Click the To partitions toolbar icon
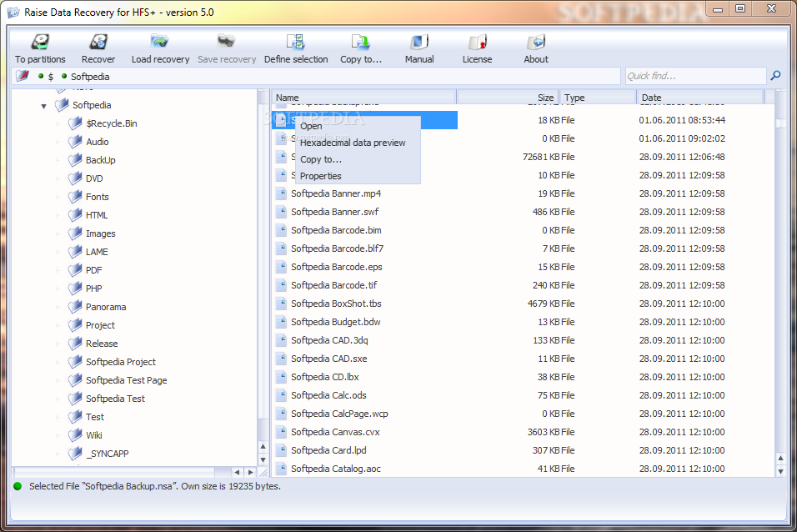Viewport: 797px width, 532px height. pyautogui.click(x=40, y=42)
